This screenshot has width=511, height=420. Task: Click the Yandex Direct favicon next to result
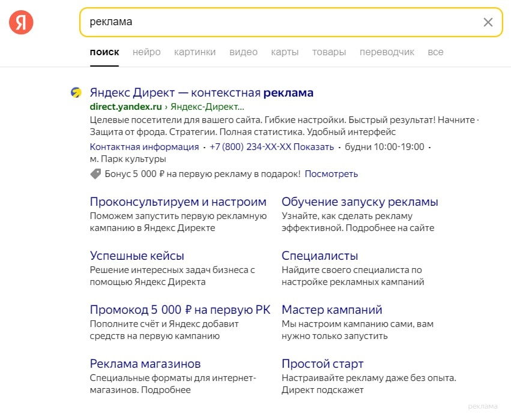[76, 92]
